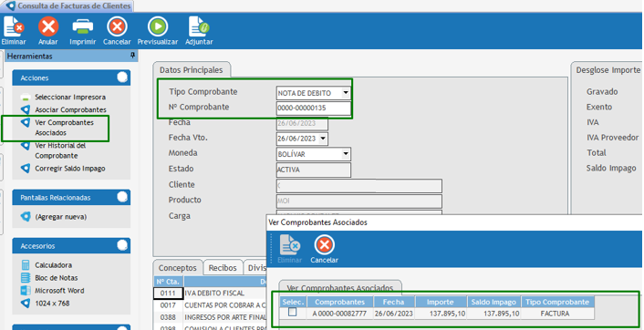Open the Fecha Vto. date dropdown

point(323,139)
